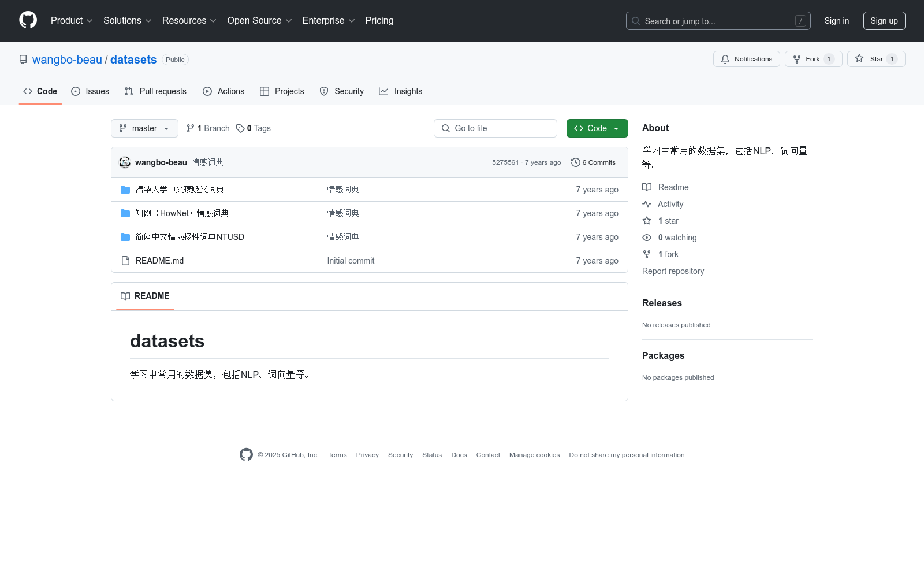Switch to the Pull requests tab
Image resolution: width=924 pixels, height=578 pixels.
(x=155, y=91)
